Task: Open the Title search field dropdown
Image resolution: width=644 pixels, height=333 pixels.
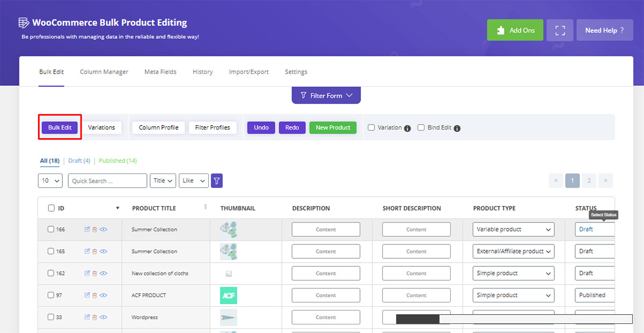Action: pos(163,181)
